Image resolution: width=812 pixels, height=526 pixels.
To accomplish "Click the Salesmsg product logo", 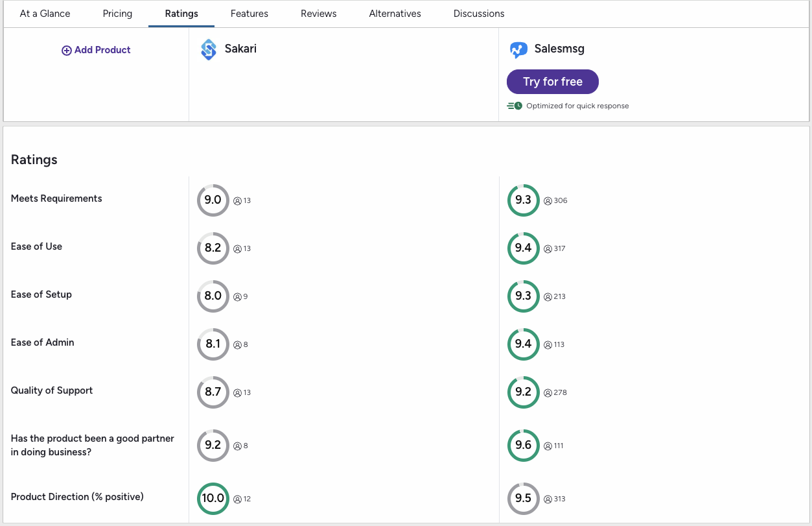I will pos(518,49).
